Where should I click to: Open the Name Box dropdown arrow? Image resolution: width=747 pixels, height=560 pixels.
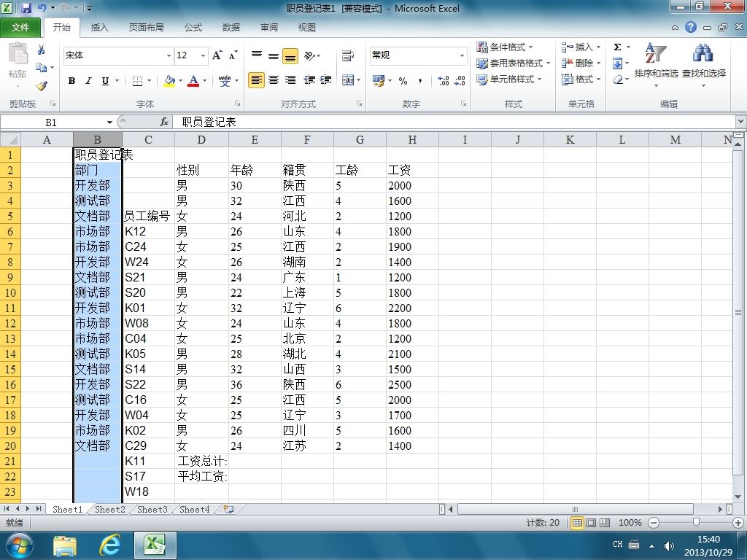pyautogui.click(x=109, y=122)
